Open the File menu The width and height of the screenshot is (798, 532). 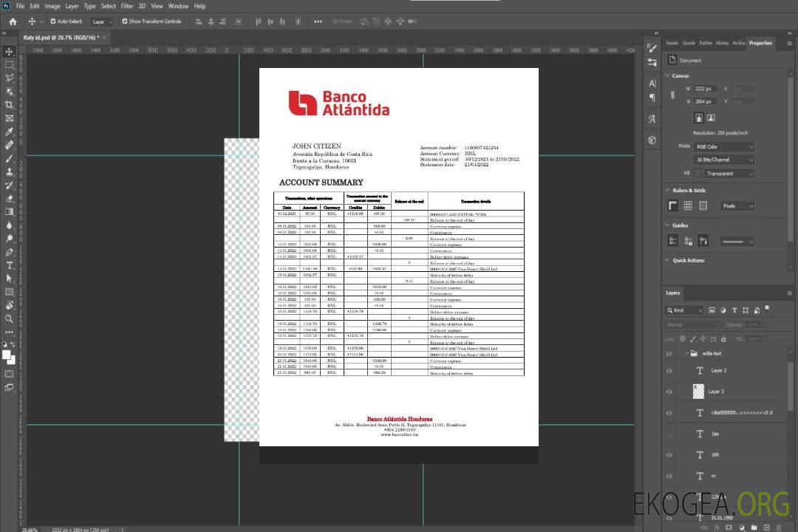tap(21, 6)
